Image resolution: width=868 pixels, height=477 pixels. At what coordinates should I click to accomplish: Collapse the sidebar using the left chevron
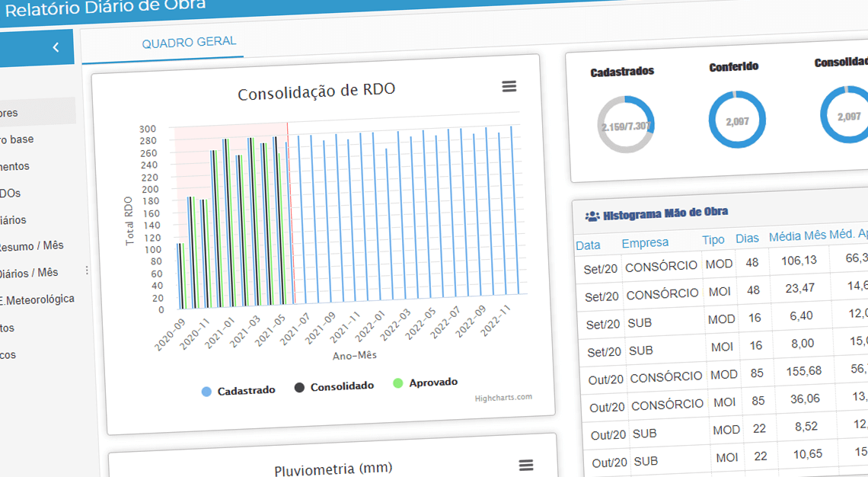(54, 46)
